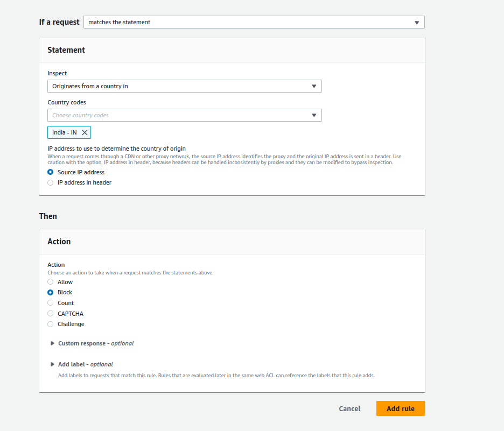Choose the Count action
504x431 pixels.
(x=51, y=303)
